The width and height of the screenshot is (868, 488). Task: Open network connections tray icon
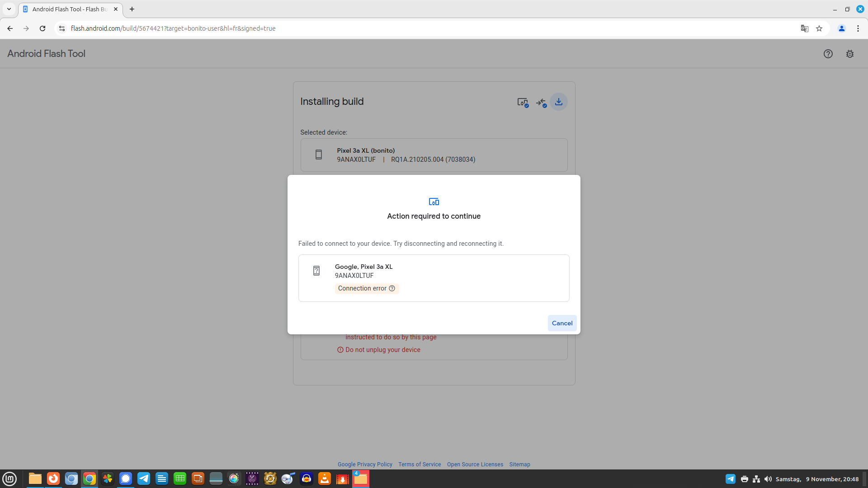point(756,479)
